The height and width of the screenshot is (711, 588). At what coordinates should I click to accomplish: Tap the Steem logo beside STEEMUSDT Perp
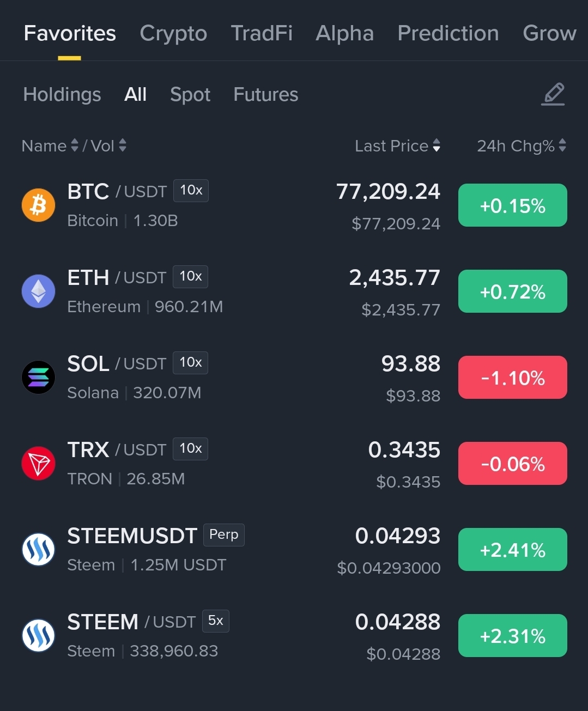tap(38, 550)
